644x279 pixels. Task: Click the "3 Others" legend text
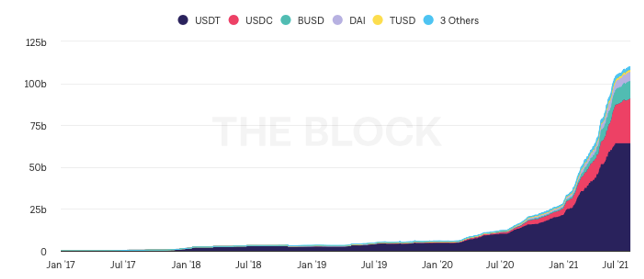pyautogui.click(x=459, y=21)
